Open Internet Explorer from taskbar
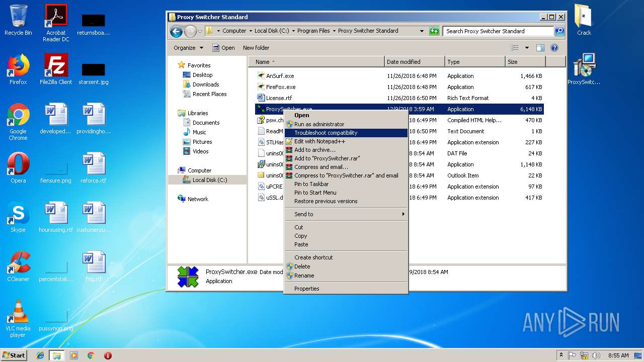 click(x=40, y=355)
